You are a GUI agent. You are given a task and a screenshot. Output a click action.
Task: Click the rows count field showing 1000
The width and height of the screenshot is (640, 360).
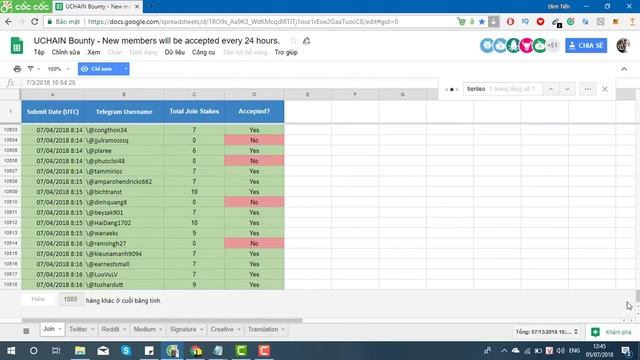pos(71,299)
